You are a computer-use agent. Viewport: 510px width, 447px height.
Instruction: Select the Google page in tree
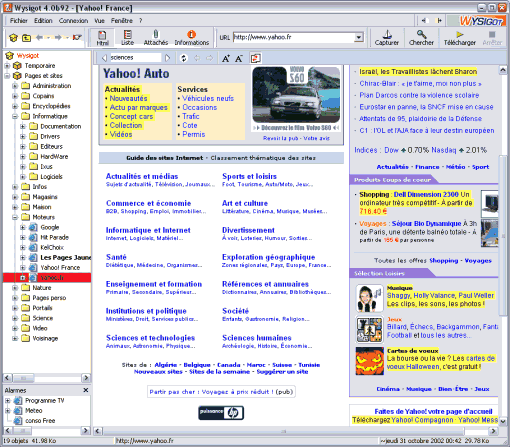(x=50, y=227)
